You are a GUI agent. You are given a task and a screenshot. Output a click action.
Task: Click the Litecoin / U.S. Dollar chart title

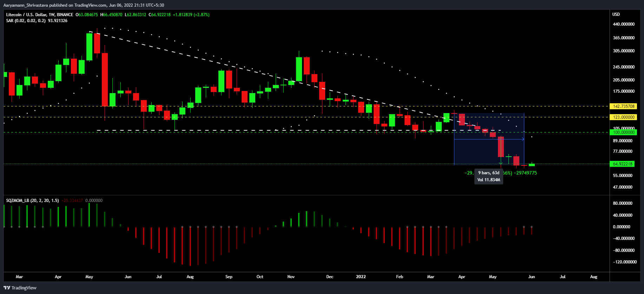40,15
